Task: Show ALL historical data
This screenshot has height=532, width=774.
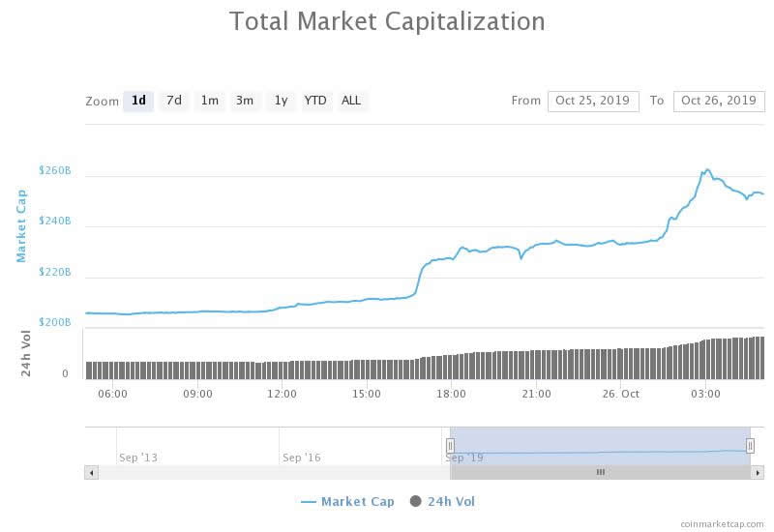Action: [351, 101]
